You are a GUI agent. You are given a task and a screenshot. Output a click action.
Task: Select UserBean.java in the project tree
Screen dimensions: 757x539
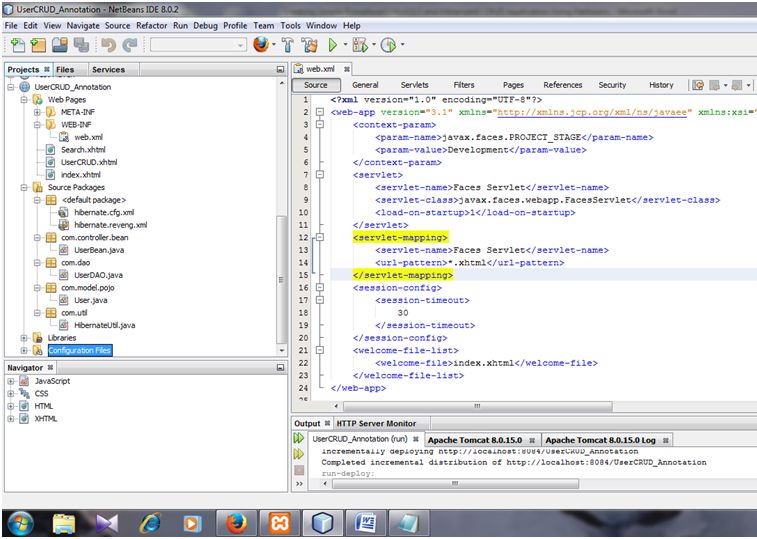(x=98, y=250)
